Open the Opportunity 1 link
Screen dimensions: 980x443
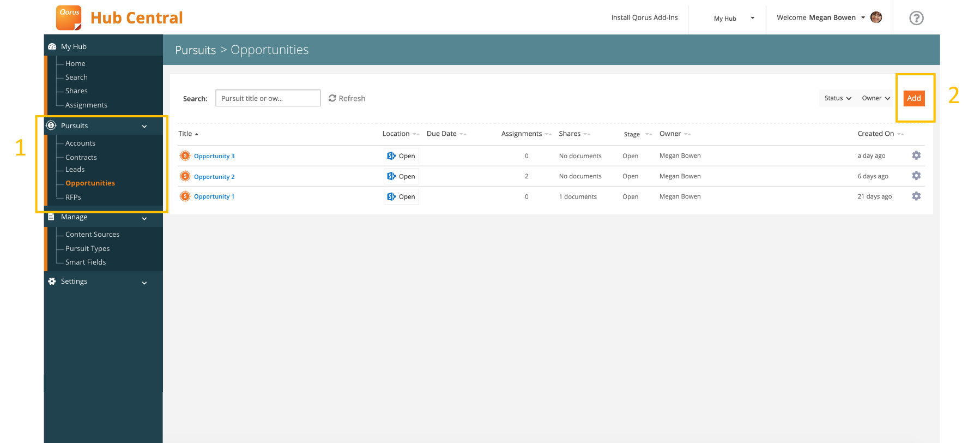[x=214, y=196]
